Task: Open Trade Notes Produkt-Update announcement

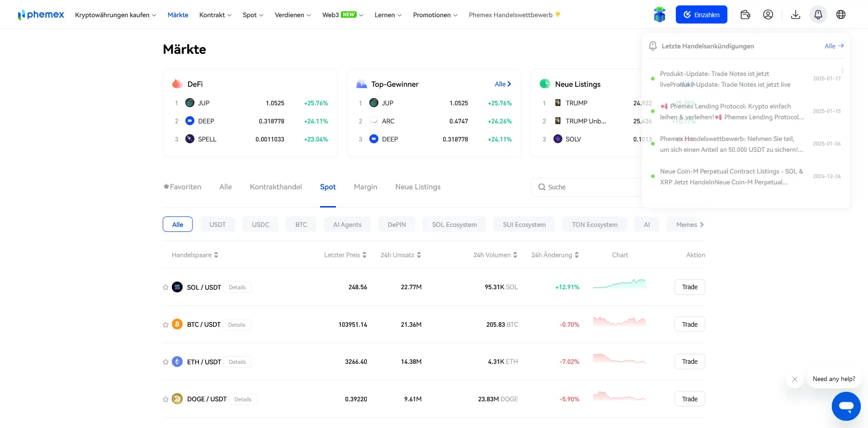Action: (x=746, y=79)
